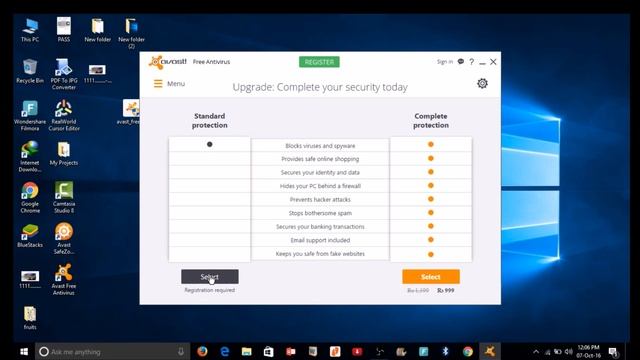
Task: Click 'Secures your banking transactions' row
Action: tap(320, 227)
